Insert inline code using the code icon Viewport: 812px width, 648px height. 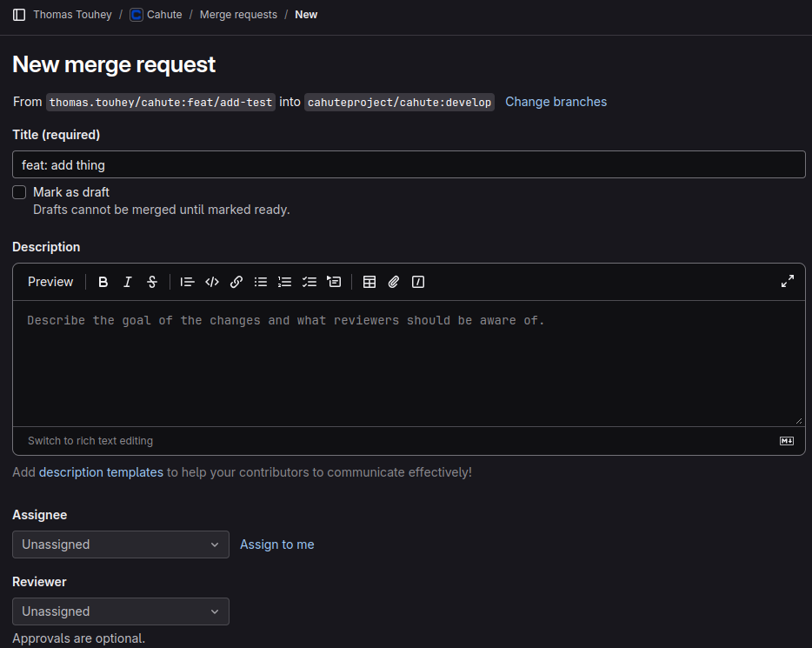click(x=212, y=282)
